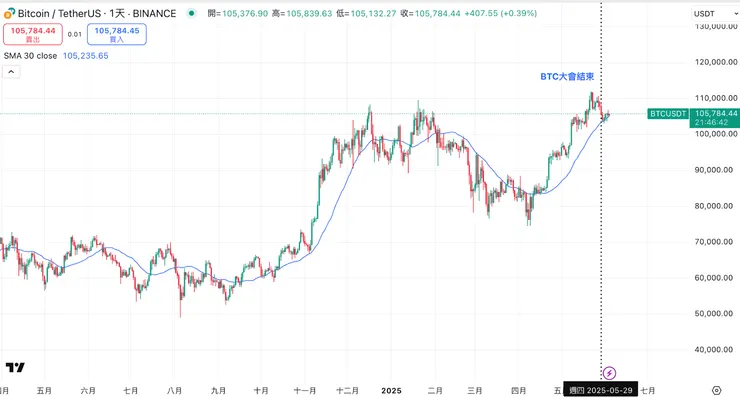Open chart settings gear icon
The width and height of the screenshot is (740, 398).
pos(716,390)
